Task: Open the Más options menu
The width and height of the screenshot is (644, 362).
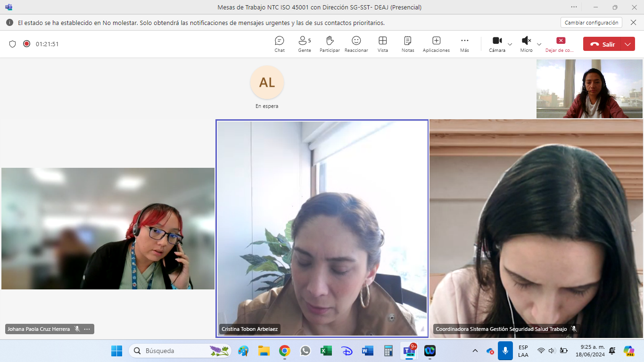Action: click(465, 44)
